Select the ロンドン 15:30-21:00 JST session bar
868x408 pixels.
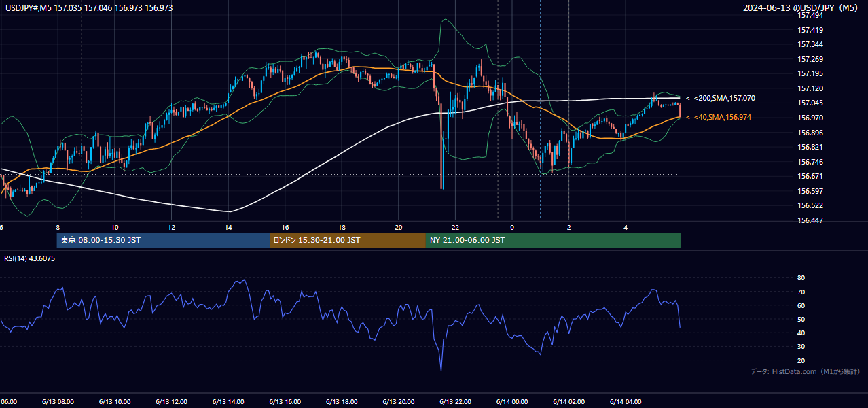click(348, 240)
